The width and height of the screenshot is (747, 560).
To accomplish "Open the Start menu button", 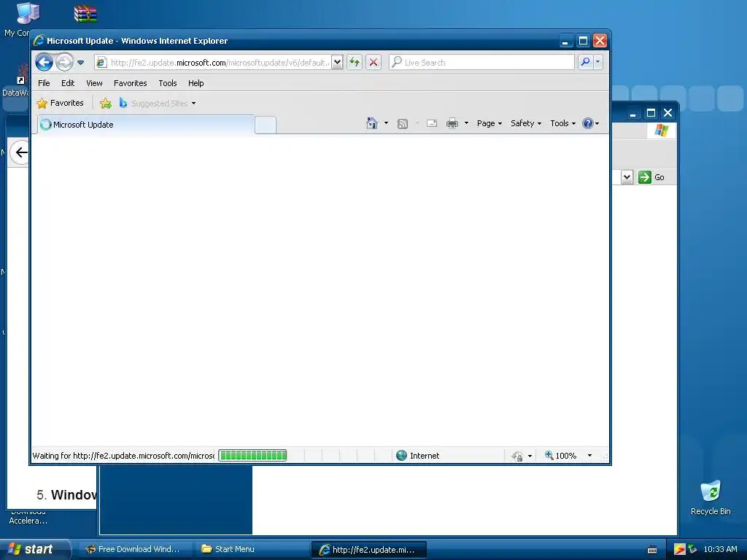I will [35, 549].
